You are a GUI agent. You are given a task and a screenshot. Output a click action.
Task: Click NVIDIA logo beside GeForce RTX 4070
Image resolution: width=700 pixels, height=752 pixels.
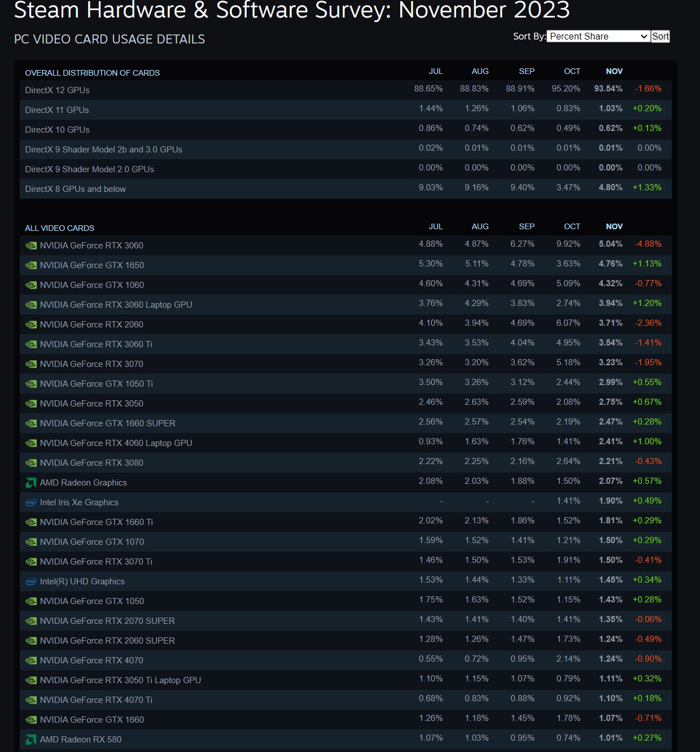click(31, 661)
